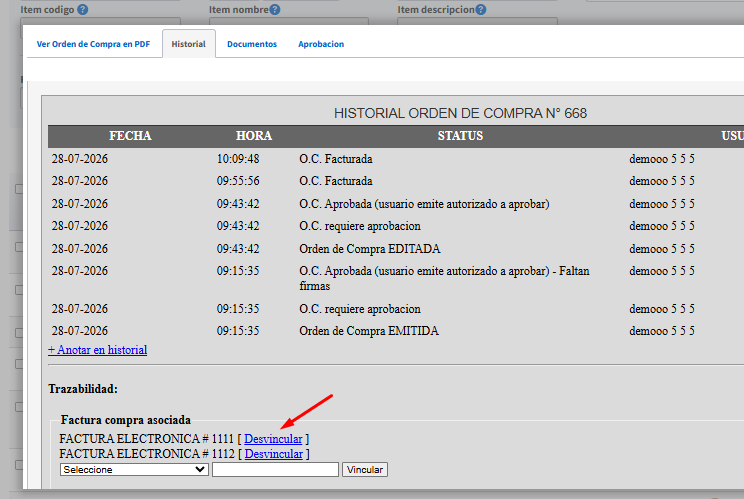
Task: Click title HISTORIAL ORDEN DE COMPRA N° 668
Action: tap(460, 113)
